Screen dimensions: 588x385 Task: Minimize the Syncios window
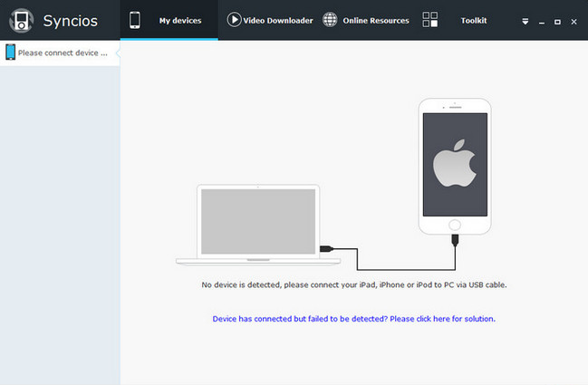tap(542, 21)
